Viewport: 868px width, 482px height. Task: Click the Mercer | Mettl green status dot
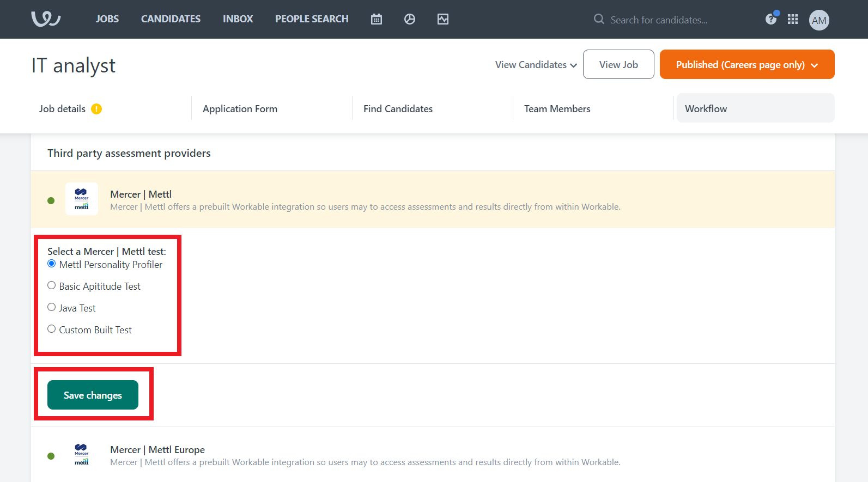tap(51, 200)
